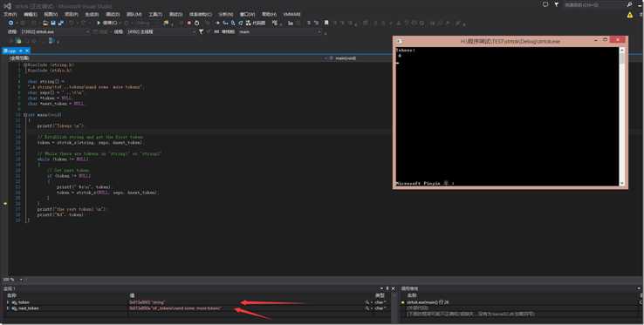This screenshot has width=644, height=325.
Task: Collapse the main function code block
Action: 25,115
